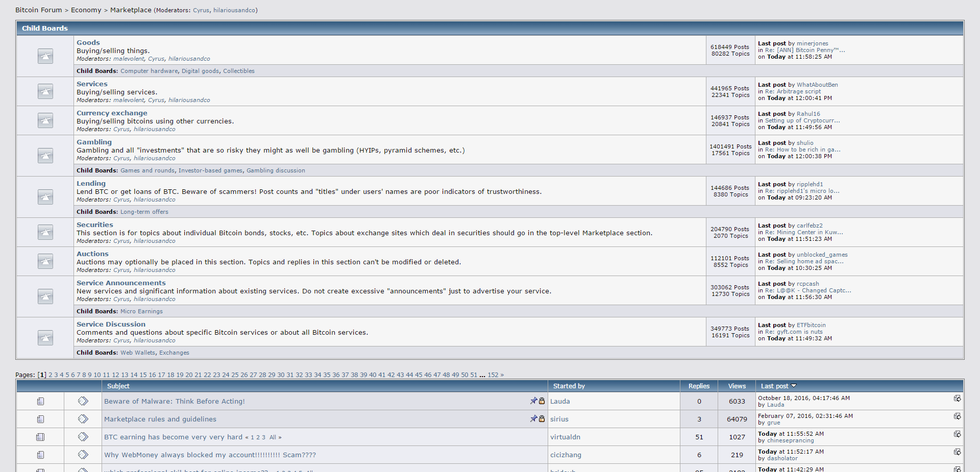Click the Lending board status icon

point(45,197)
